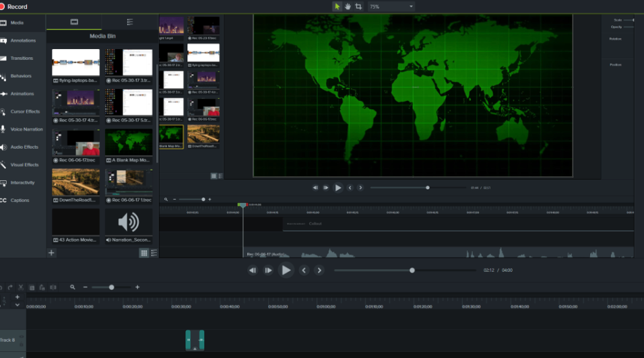Screen dimensions: 644x358
Task: Select Rec 06-06-17.trec thumbnail in Media Bin
Action: click(75, 142)
